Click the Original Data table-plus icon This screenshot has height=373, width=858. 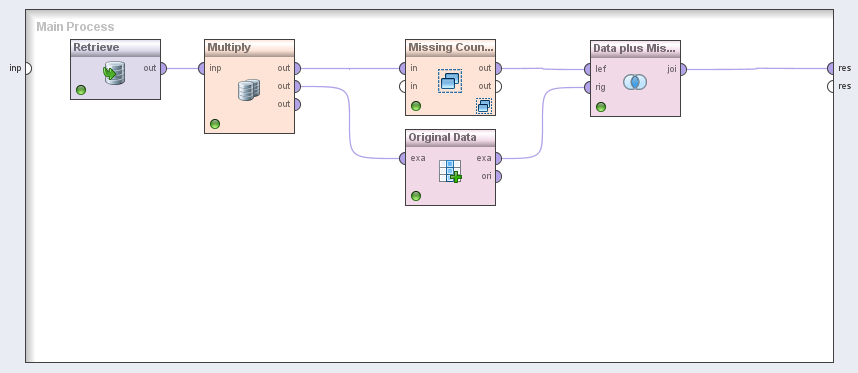(x=450, y=171)
